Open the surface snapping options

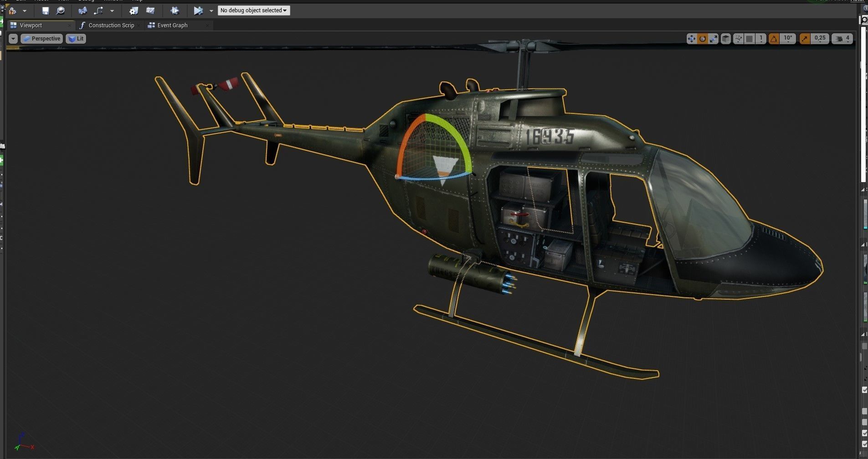[739, 39]
